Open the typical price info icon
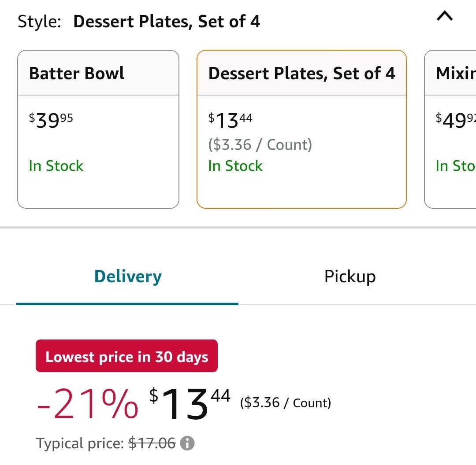 pyautogui.click(x=187, y=443)
